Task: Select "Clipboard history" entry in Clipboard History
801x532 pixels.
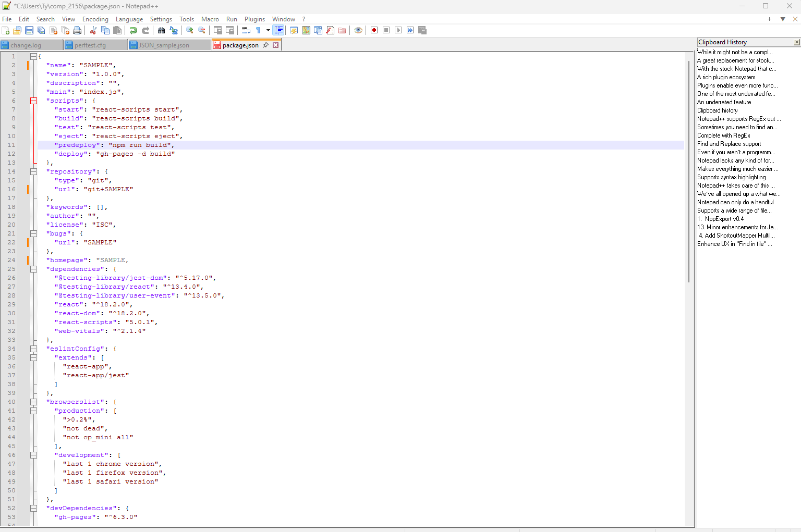Action: pos(717,110)
